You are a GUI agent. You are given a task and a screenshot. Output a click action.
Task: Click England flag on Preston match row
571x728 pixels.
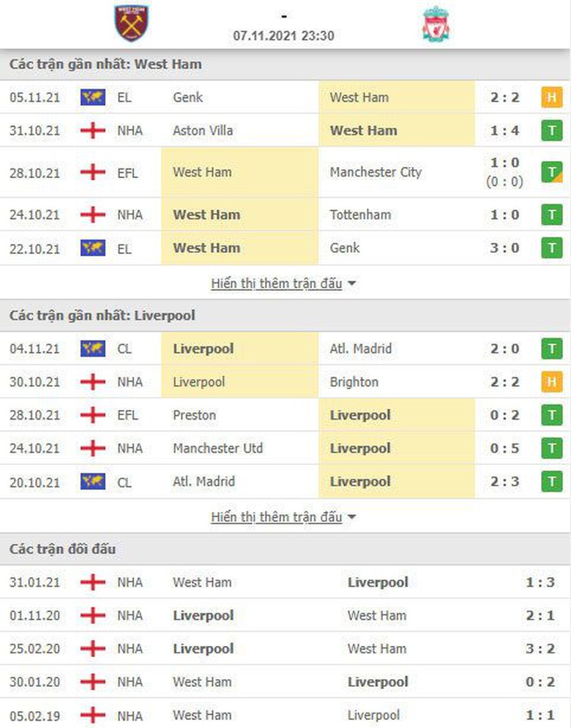pos(93,415)
